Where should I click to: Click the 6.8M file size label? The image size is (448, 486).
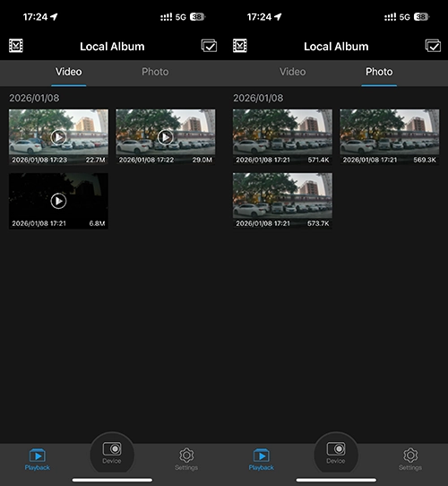(98, 223)
